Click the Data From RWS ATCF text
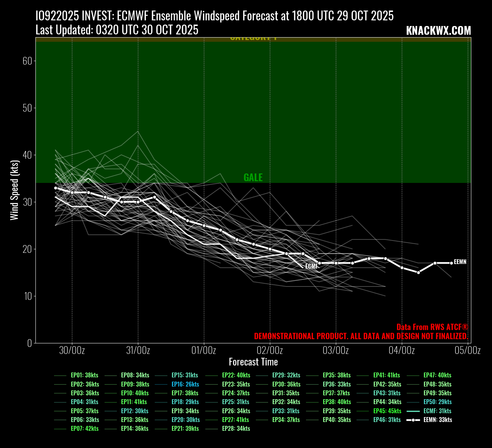The width and height of the screenshot is (492, 448). click(x=432, y=327)
